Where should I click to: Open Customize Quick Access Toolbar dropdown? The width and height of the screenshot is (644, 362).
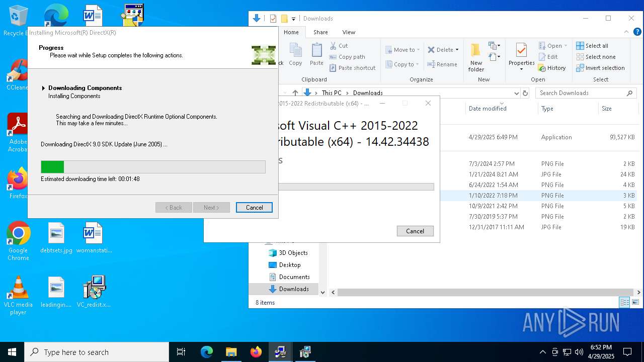click(293, 19)
